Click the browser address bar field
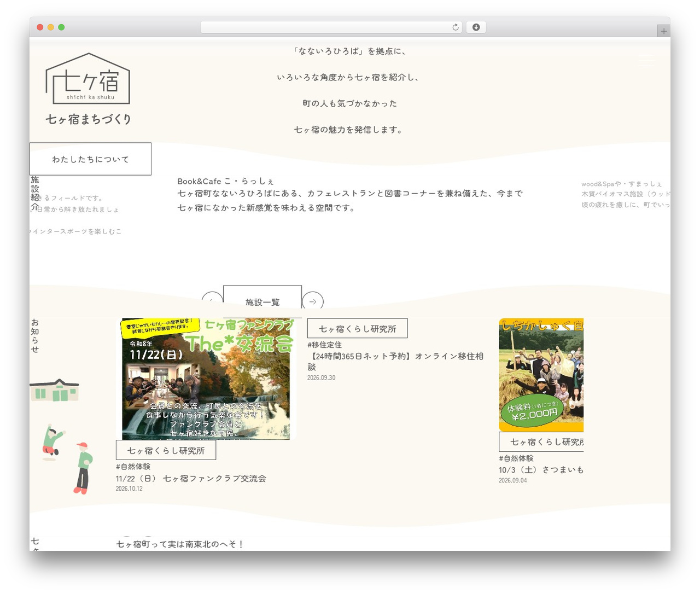Screen dimensions: 700x593 click(x=331, y=27)
